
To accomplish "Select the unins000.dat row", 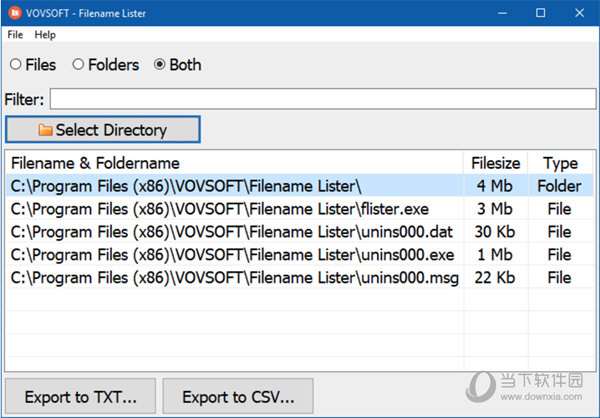I will 299,232.
